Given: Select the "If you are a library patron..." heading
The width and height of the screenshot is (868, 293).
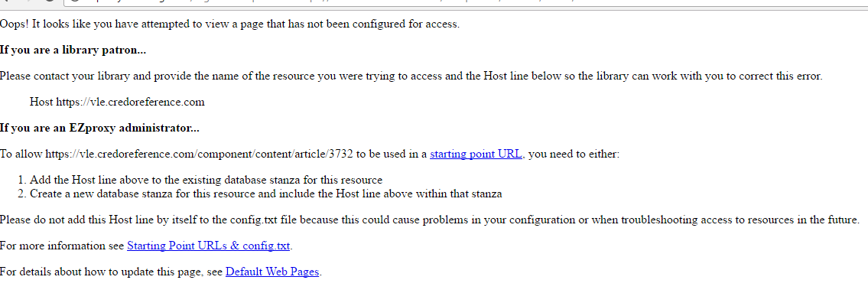Looking at the screenshot, I should (x=73, y=50).
